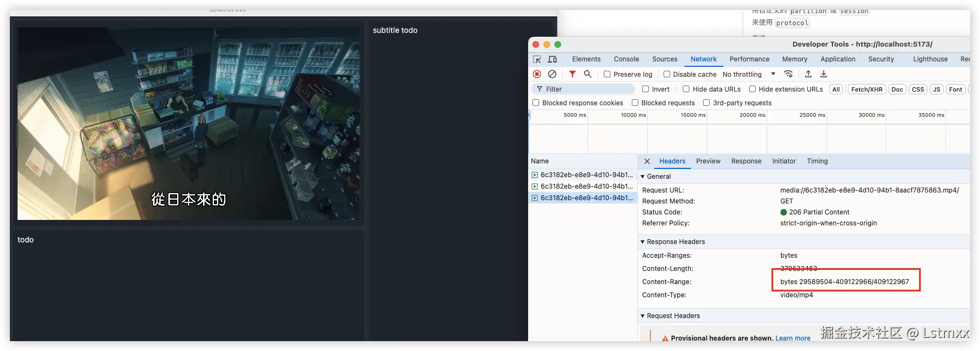Click the GET request method value
The height and width of the screenshot is (351, 980).
point(786,201)
